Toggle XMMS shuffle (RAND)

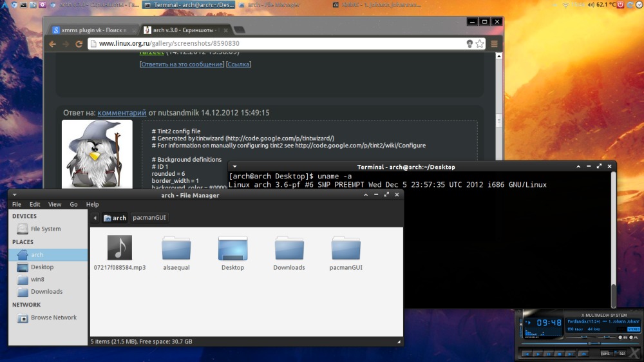[x=606, y=354]
